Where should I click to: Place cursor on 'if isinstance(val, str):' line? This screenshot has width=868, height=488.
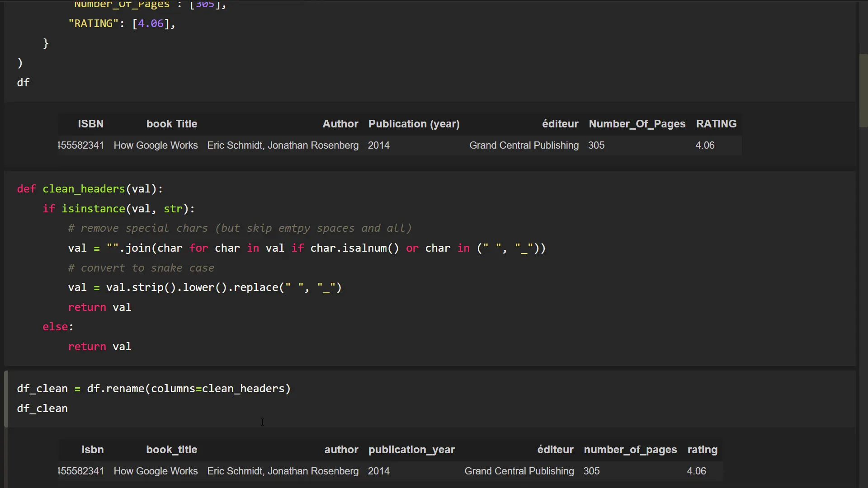click(118, 209)
